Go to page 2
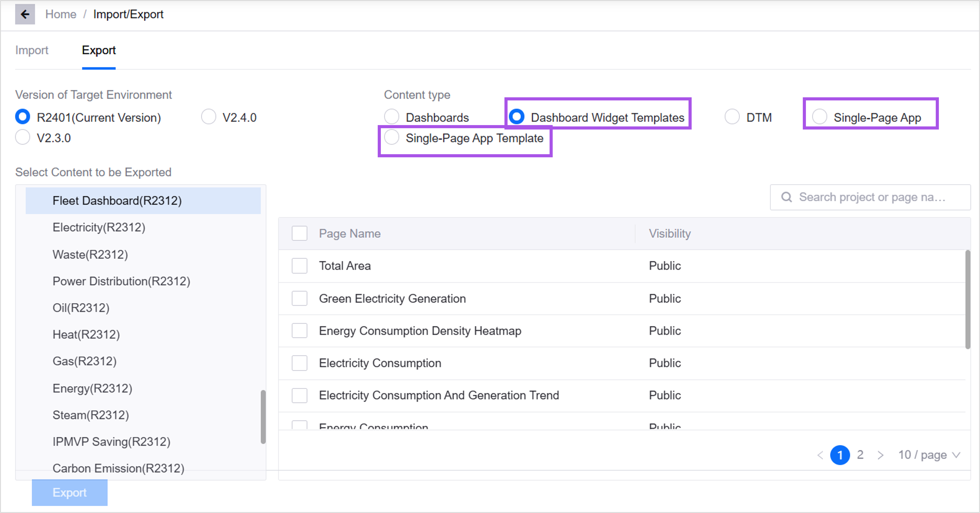Screen dimensions: 980x513 (x=860, y=455)
